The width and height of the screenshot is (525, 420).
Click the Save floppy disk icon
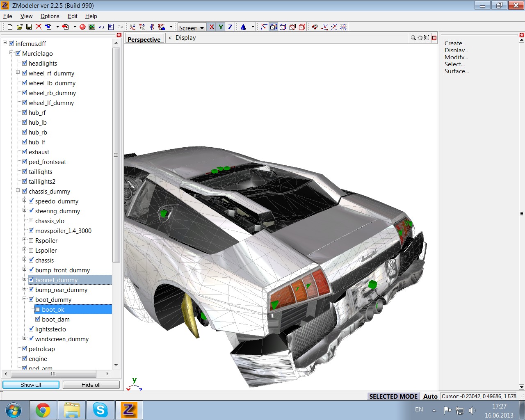(29, 27)
